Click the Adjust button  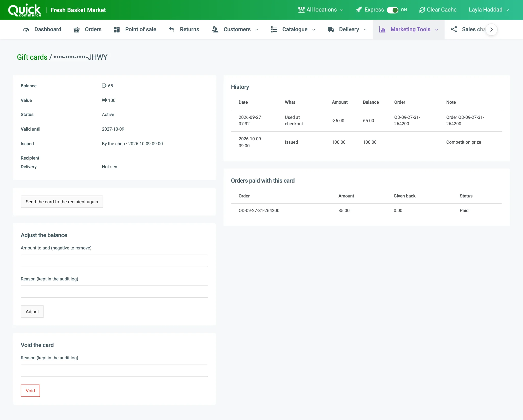point(32,312)
